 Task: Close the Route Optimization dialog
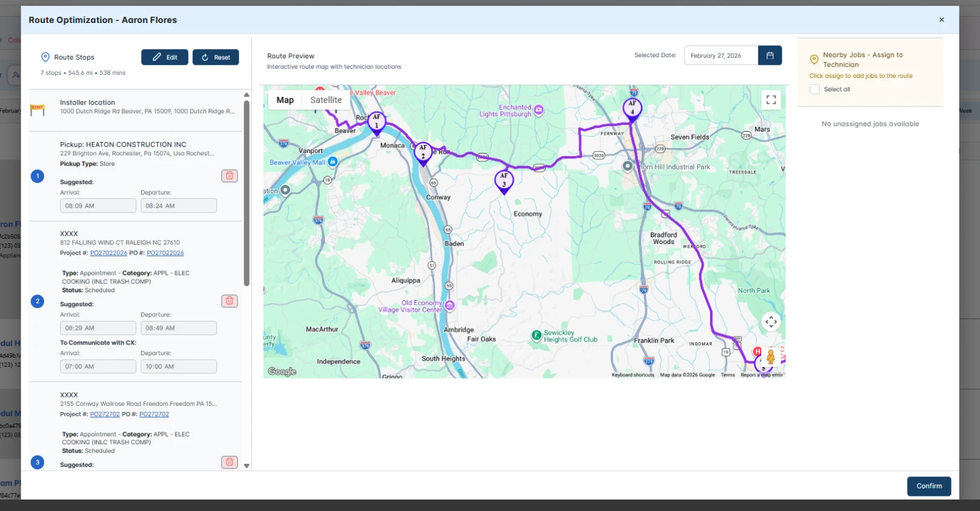click(941, 20)
